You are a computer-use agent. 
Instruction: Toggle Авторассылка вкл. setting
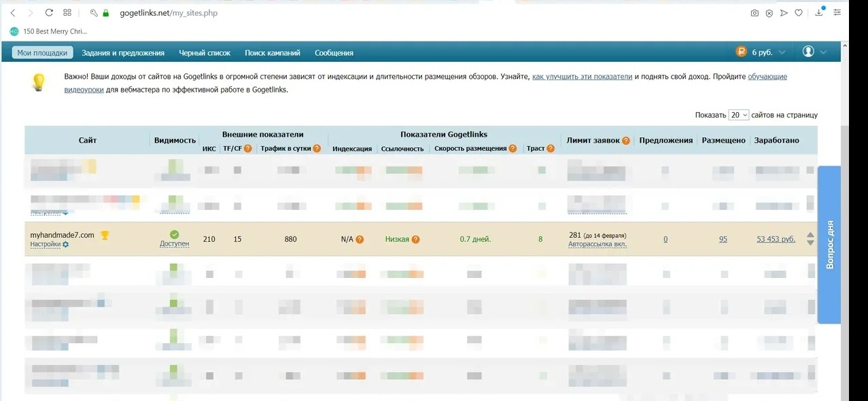click(597, 244)
